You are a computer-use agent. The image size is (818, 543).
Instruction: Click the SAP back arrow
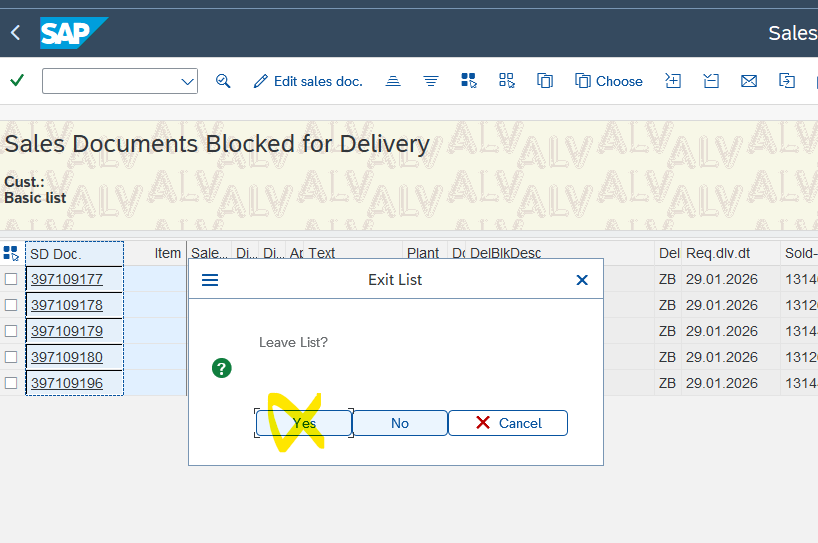click(x=15, y=33)
